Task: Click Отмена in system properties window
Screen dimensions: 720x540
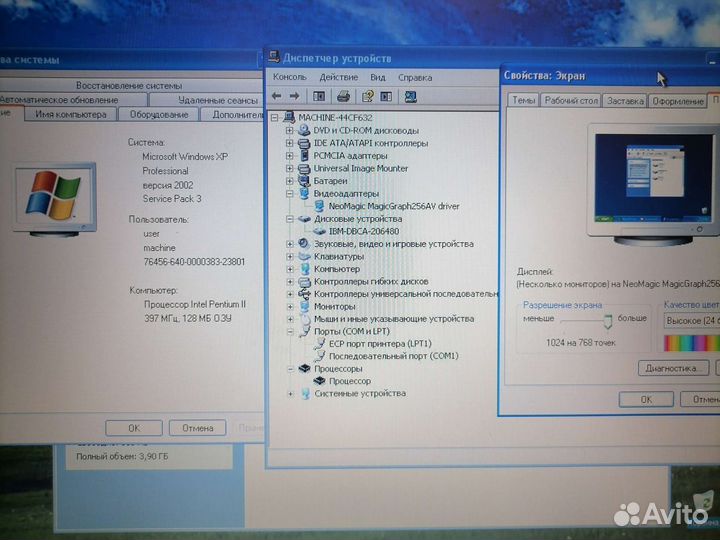Action: (197, 428)
